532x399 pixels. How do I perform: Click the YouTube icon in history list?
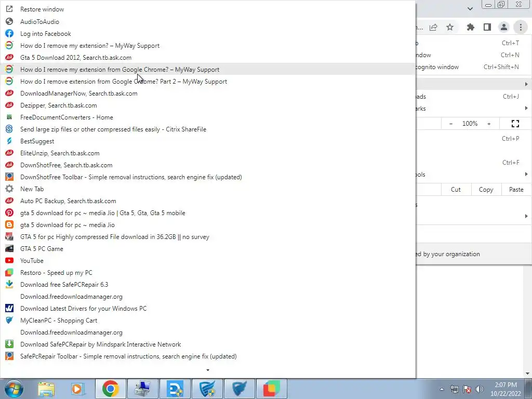[x=9, y=261]
